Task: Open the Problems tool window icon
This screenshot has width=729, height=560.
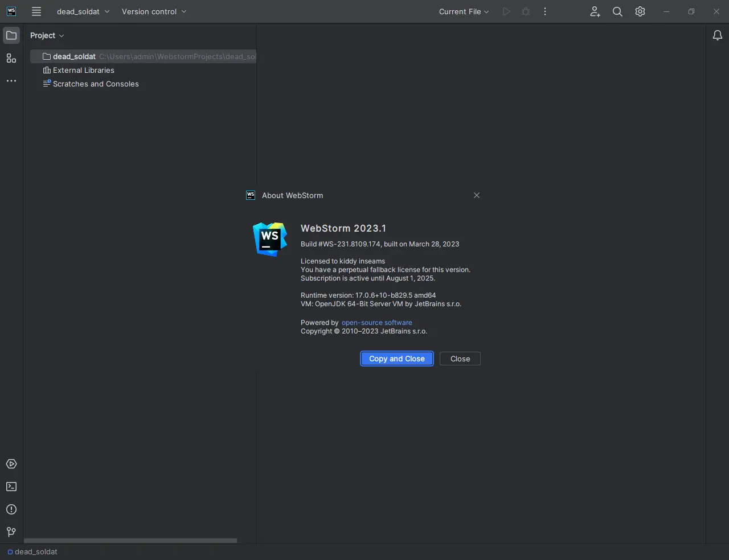Action: pyautogui.click(x=11, y=509)
